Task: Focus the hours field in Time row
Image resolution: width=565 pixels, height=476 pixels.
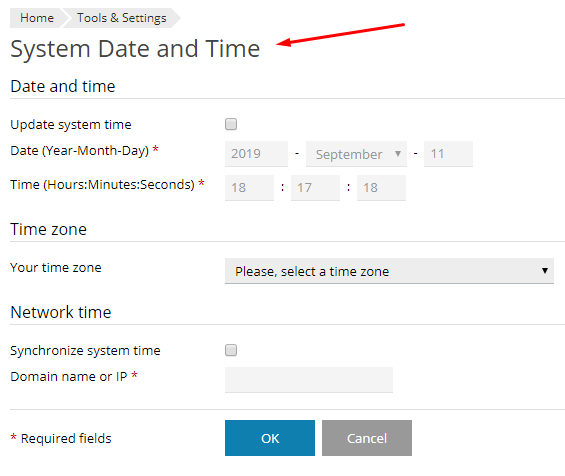Action: pyautogui.click(x=249, y=188)
